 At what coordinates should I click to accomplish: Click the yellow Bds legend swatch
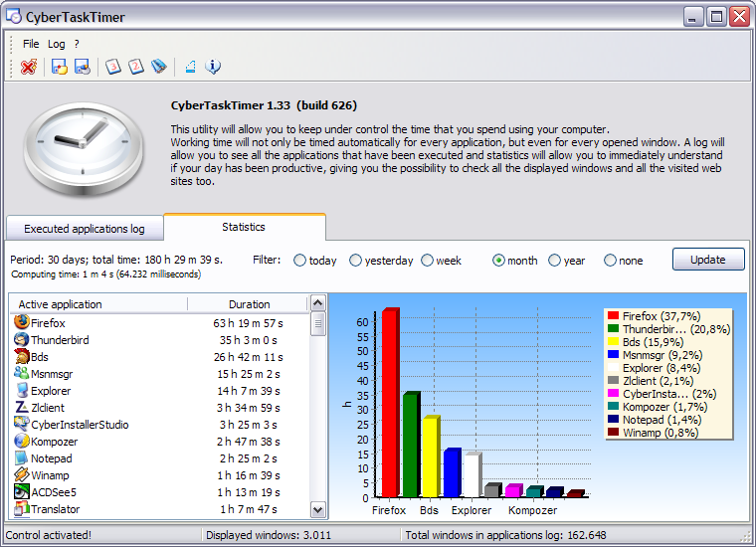click(x=614, y=342)
